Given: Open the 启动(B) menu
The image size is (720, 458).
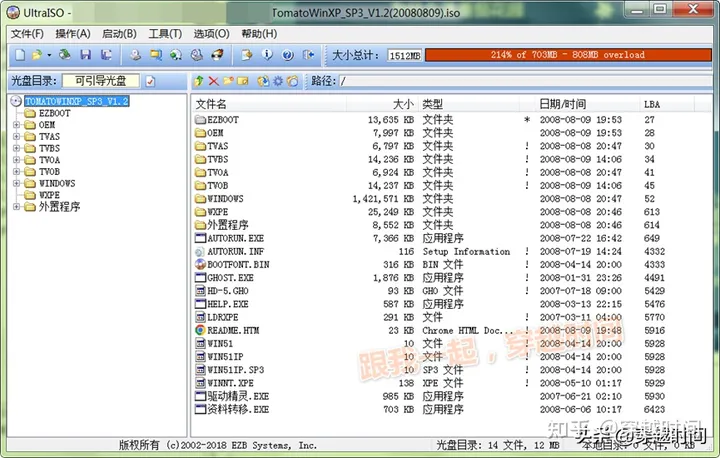Looking at the screenshot, I should pyautogui.click(x=119, y=34).
